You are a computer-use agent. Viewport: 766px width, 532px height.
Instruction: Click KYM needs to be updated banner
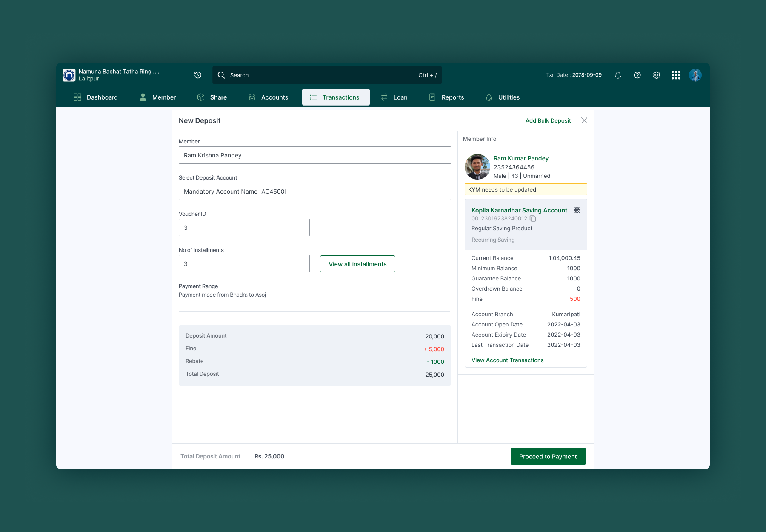526,189
